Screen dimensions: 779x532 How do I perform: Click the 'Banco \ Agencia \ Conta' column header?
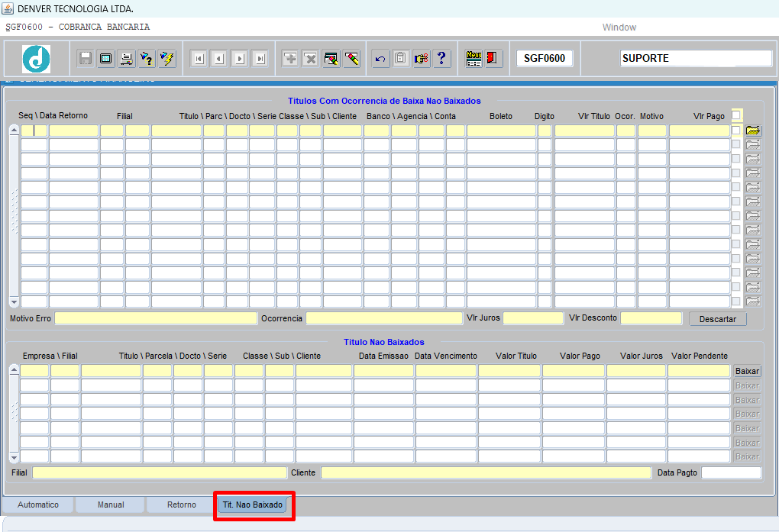pos(411,116)
